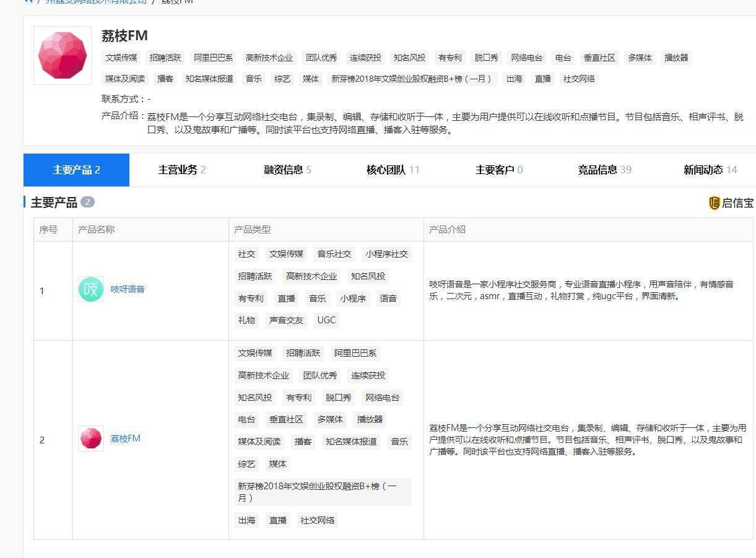The image size is (756, 558).
Task: Click the 荔枝FM product name link
Action: 125,438
